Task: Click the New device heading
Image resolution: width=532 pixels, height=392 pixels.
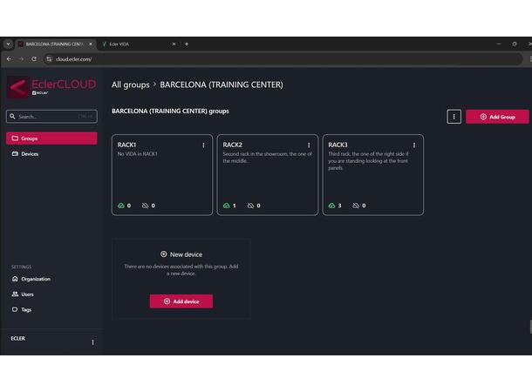Action: (181, 254)
